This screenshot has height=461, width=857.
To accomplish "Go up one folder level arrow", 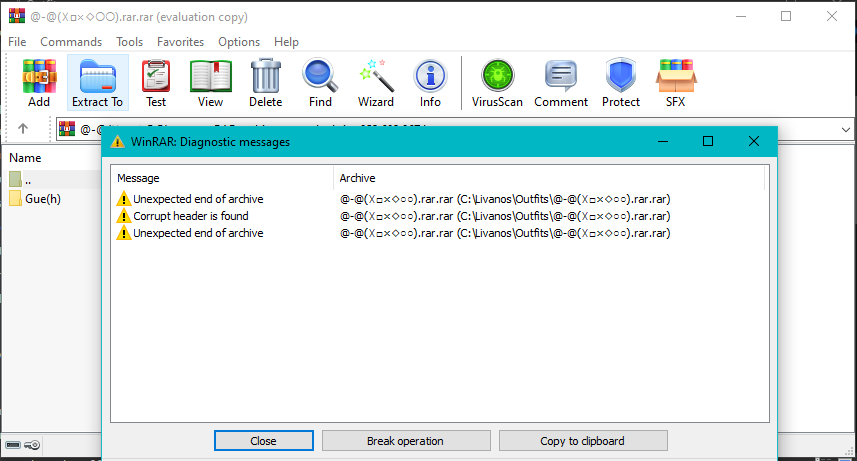I will [x=23, y=129].
